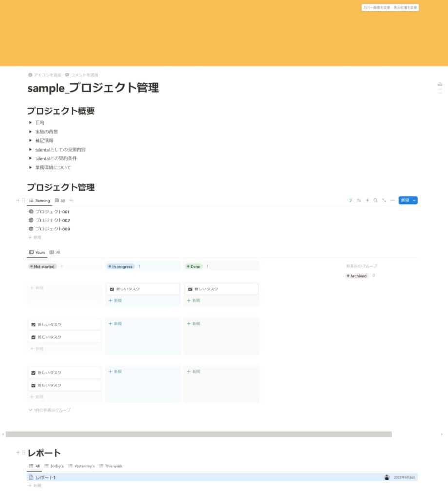Check the task checkbox in In progress column
The image size is (448, 499).
112,289
